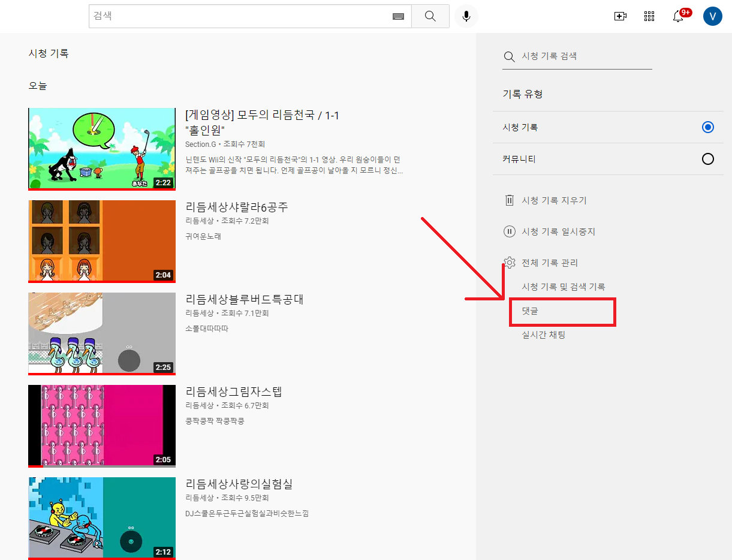Open the 전체 기록 관리 link

click(550, 263)
